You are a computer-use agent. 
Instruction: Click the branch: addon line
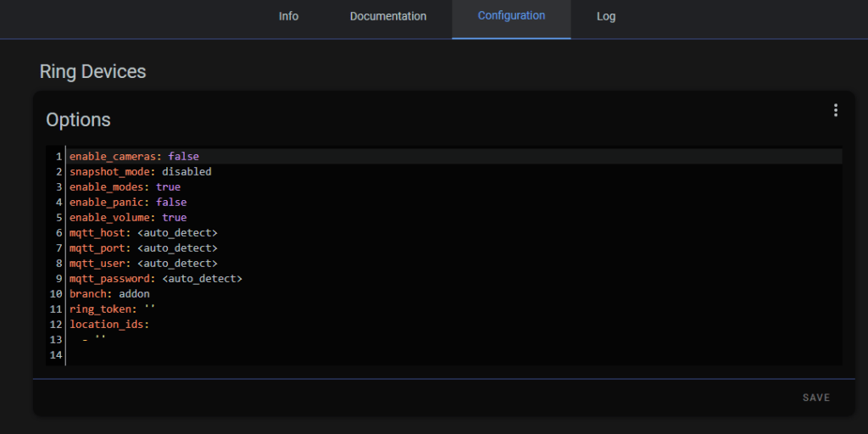click(109, 293)
